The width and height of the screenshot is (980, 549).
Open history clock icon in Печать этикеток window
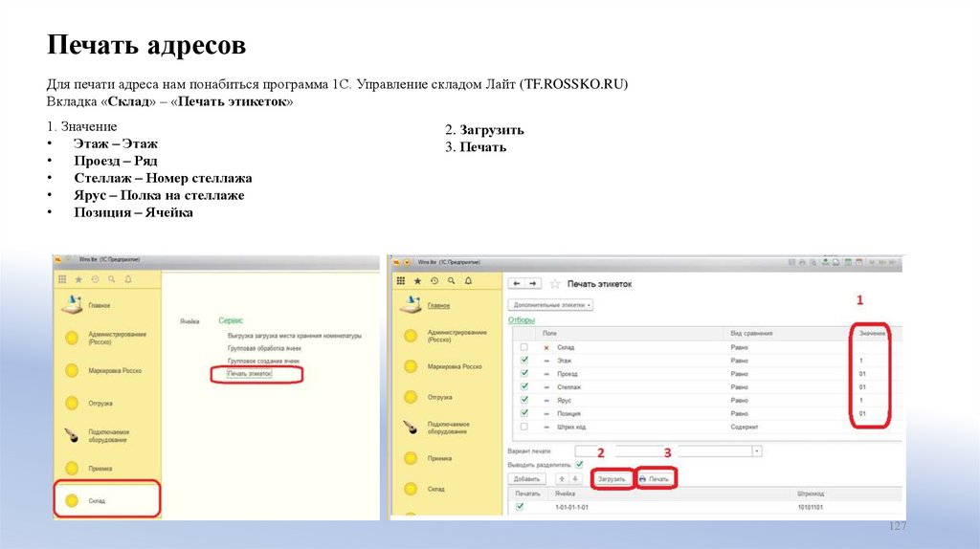(434, 281)
